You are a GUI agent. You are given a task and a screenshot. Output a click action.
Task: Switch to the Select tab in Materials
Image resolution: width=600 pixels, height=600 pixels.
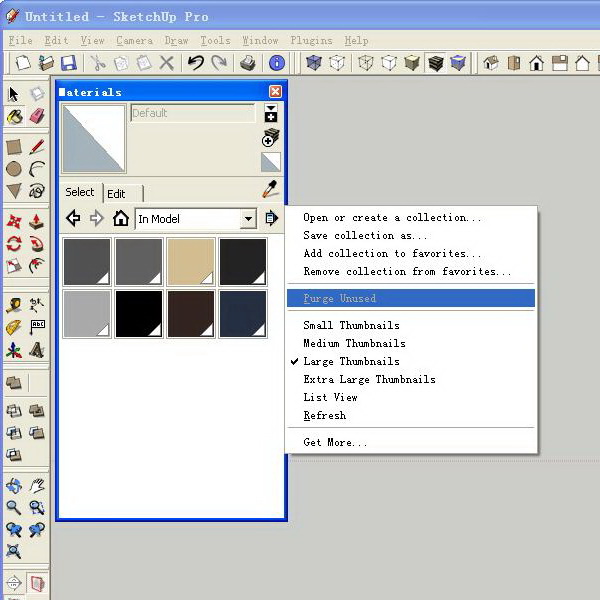[x=80, y=192]
